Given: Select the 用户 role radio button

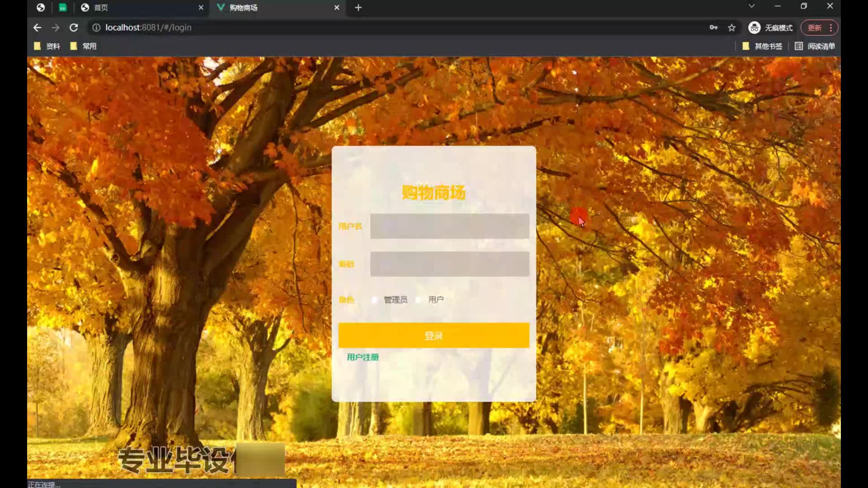Looking at the screenshot, I should (419, 300).
